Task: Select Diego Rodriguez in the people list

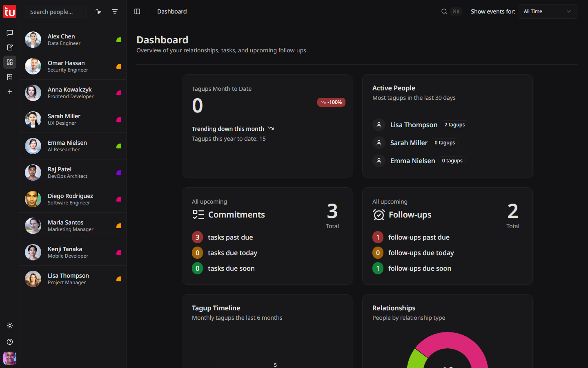Action: point(73,199)
